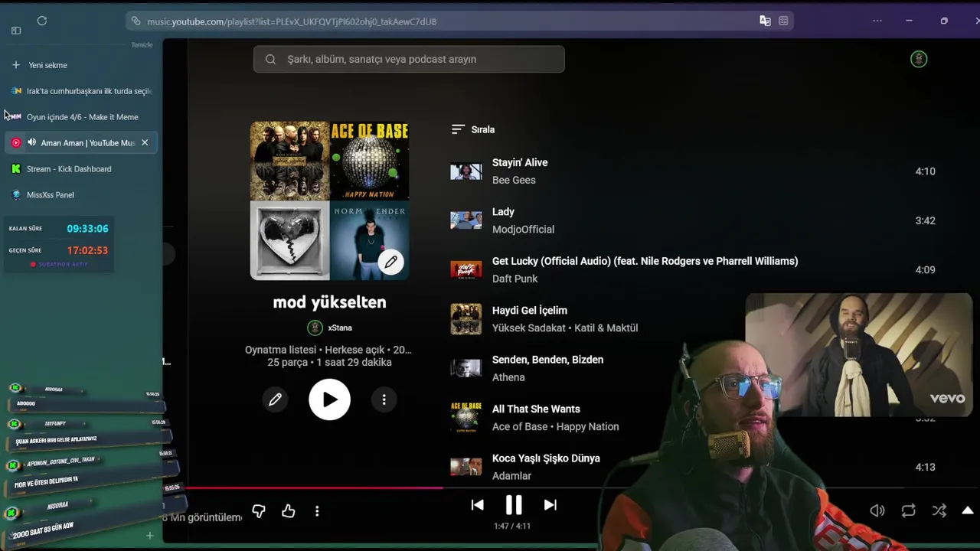
Task: Play the mod yükselten playlist
Action: pos(329,399)
